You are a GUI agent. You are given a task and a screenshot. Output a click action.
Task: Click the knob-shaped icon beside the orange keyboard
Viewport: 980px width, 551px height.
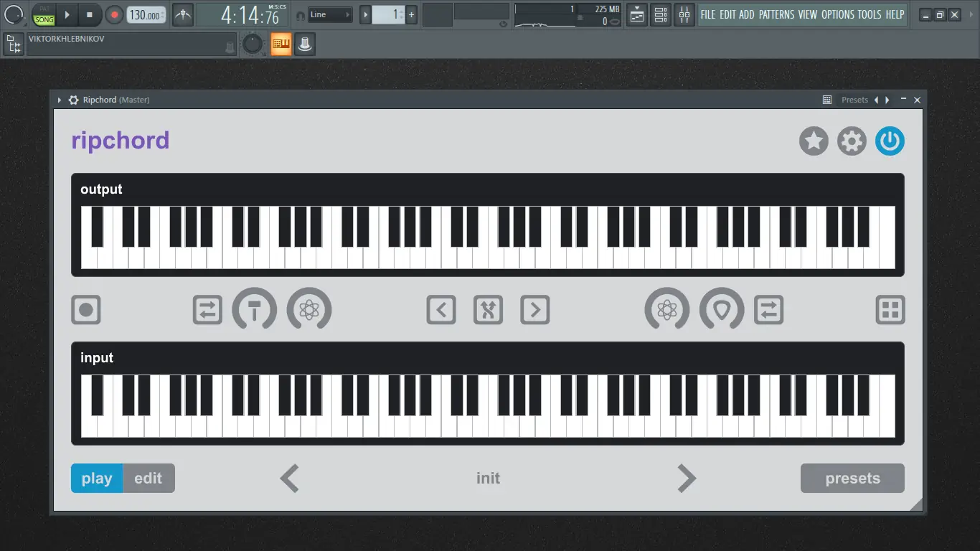pos(305,44)
